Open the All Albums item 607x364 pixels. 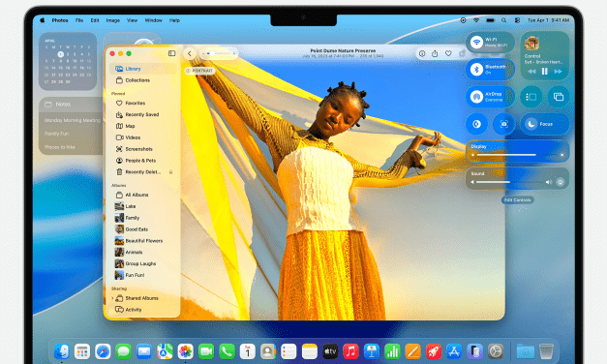point(132,195)
